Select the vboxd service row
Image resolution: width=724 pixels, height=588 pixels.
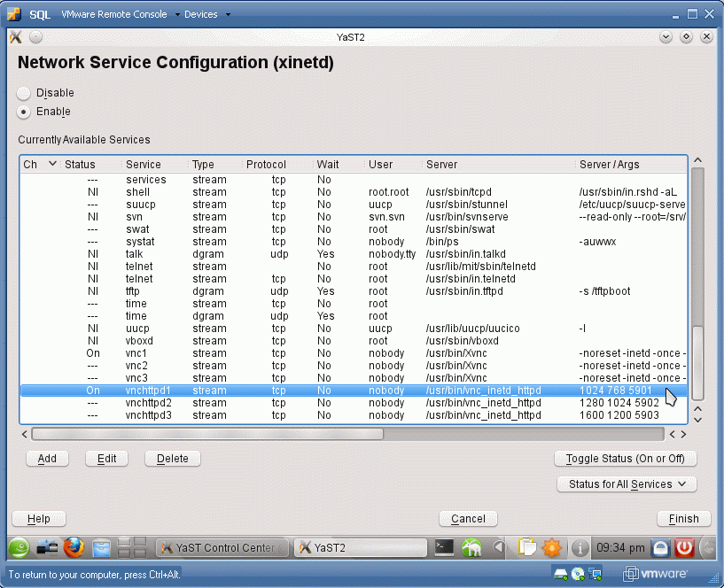point(354,341)
